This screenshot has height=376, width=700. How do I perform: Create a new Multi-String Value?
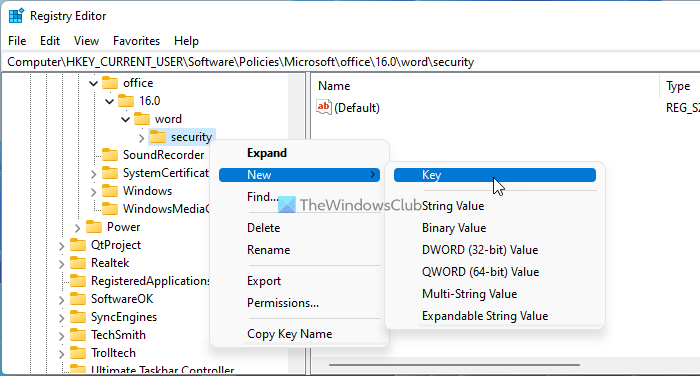[495, 294]
